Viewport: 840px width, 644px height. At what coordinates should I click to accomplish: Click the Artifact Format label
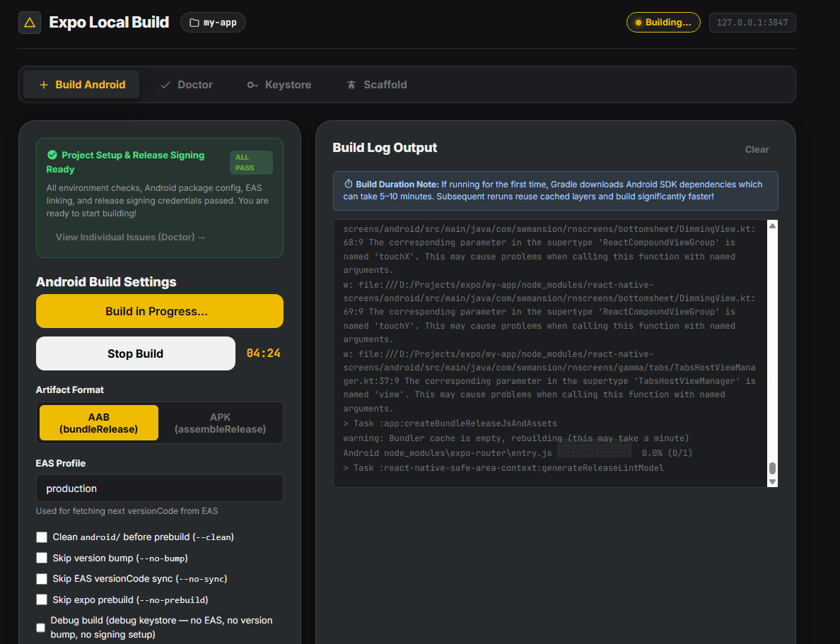click(69, 390)
